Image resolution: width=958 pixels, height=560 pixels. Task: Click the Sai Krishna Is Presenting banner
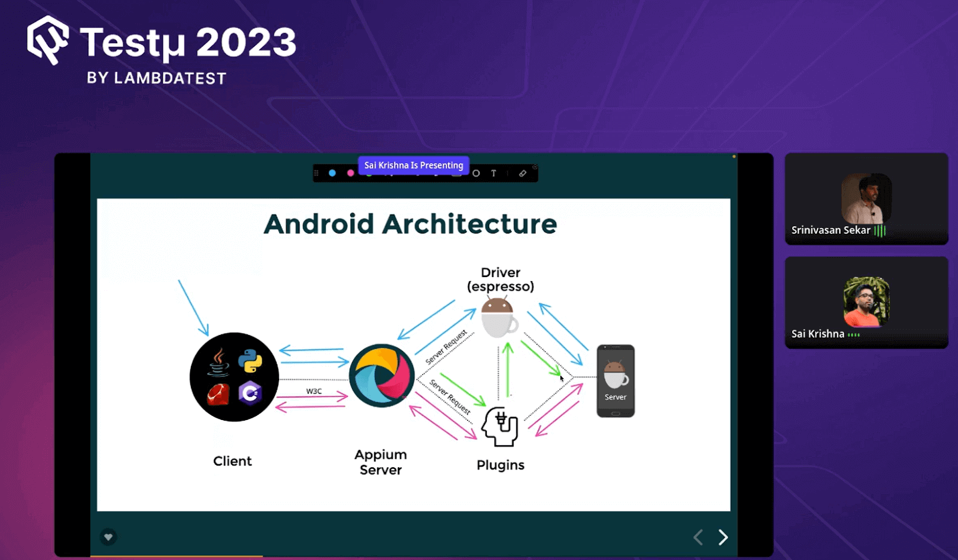414,165
